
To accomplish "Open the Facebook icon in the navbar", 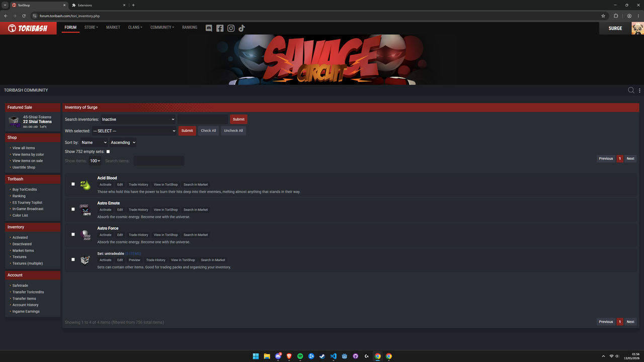I will (x=220, y=28).
